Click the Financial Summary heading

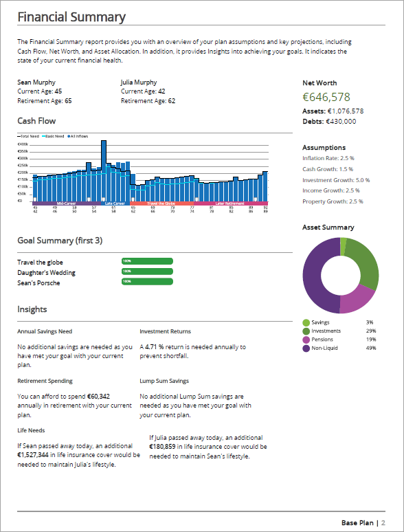point(71,16)
